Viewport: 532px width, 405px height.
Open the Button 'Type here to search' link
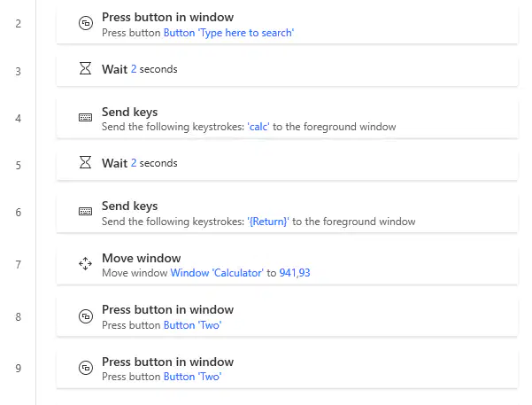pos(228,33)
